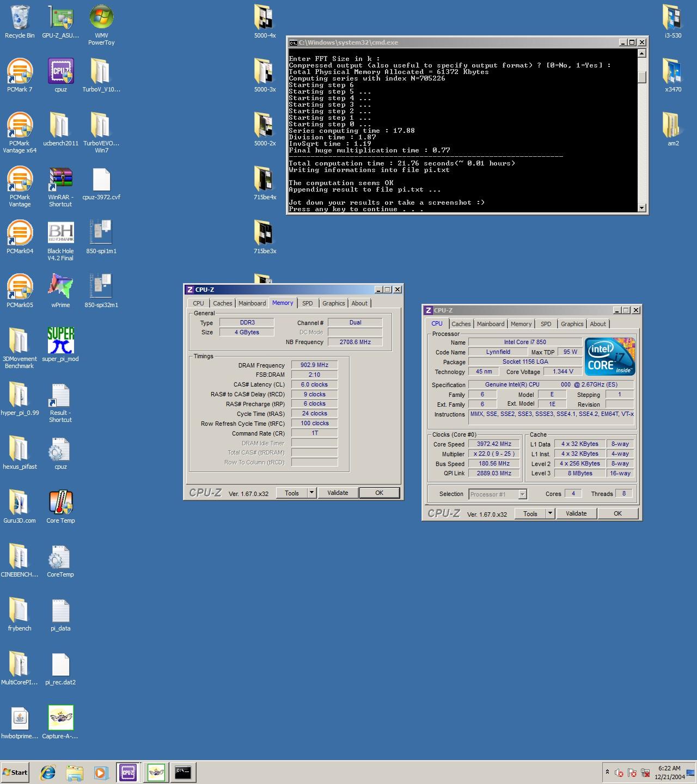The height and width of the screenshot is (784, 697).
Task: Switch to cmd.exe taskbar button
Action: click(x=182, y=772)
